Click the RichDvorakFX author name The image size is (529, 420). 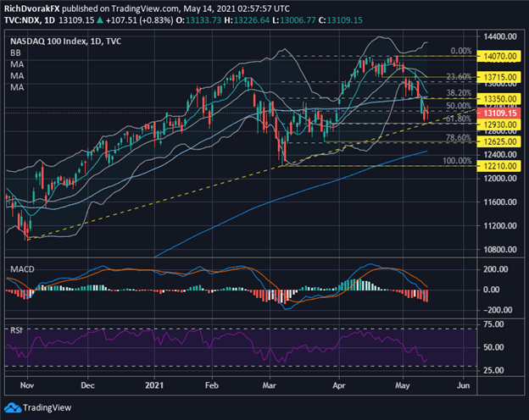pyautogui.click(x=32, y=8)
